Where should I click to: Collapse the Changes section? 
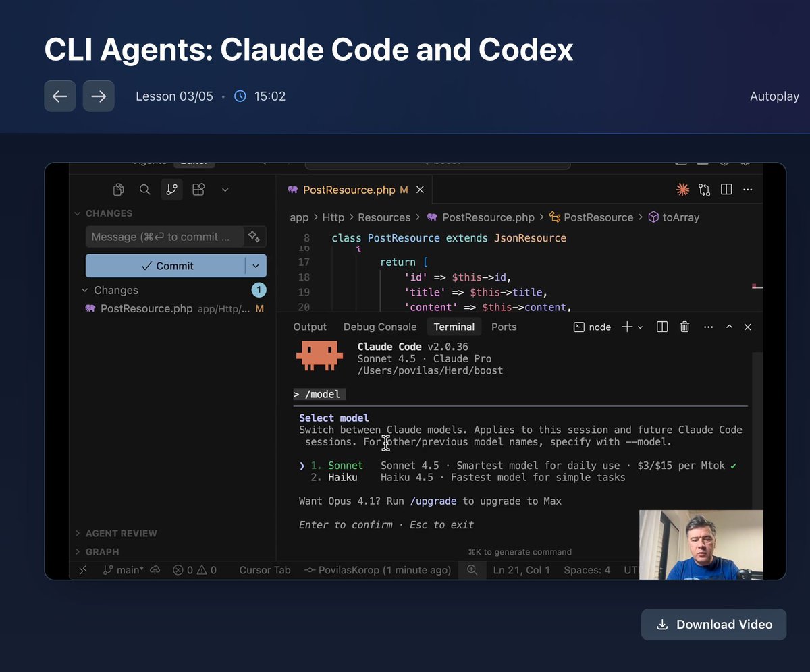pyautogui.click(x=85, y=290)
